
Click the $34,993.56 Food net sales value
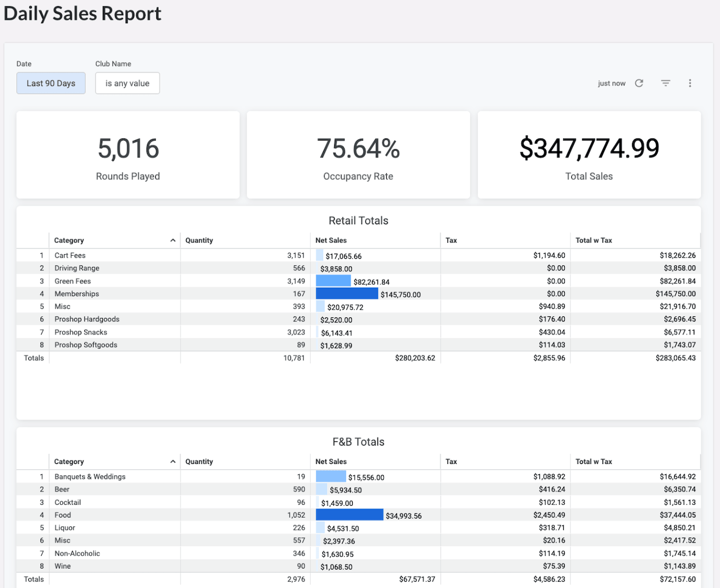click(x=404, y=516)
